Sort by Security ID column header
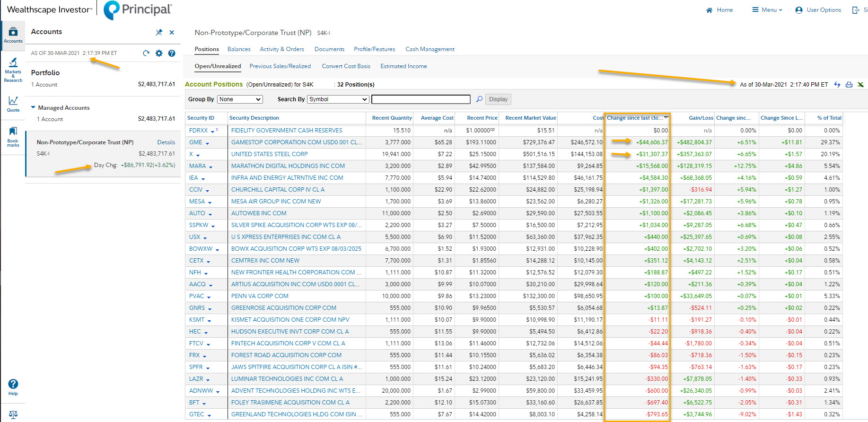 tap(201, 118)
